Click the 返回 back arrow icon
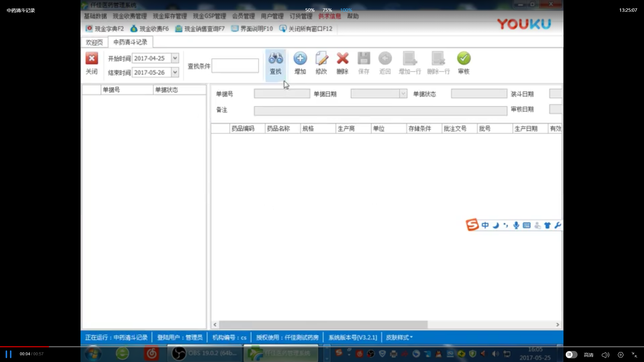The width and height of the screenshot is (644, 362). coord(385,59)
